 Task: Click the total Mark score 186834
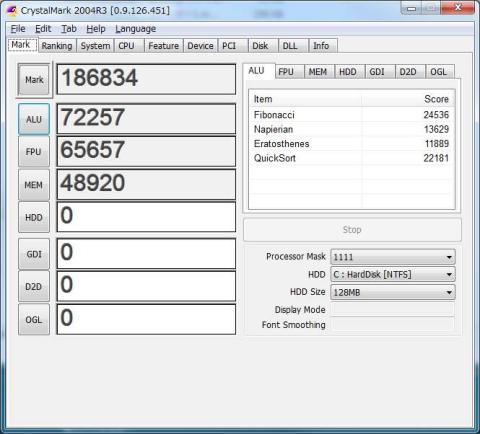coord(146,79)
